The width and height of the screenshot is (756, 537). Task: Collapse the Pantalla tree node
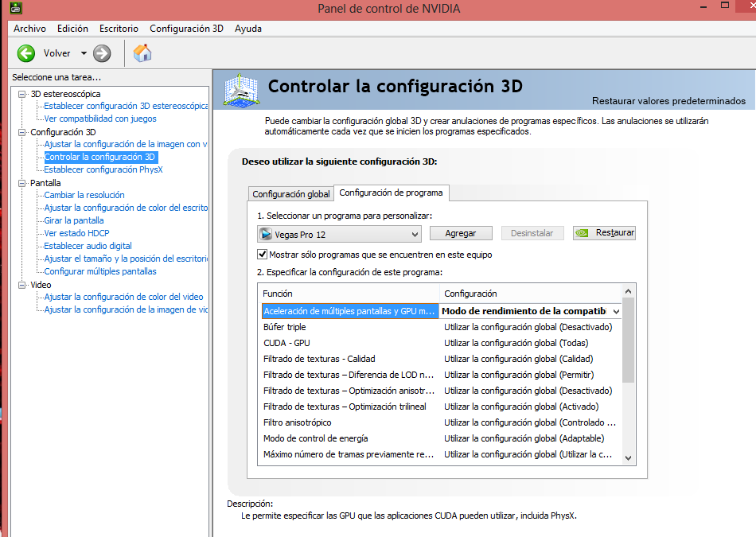point(21,183)
